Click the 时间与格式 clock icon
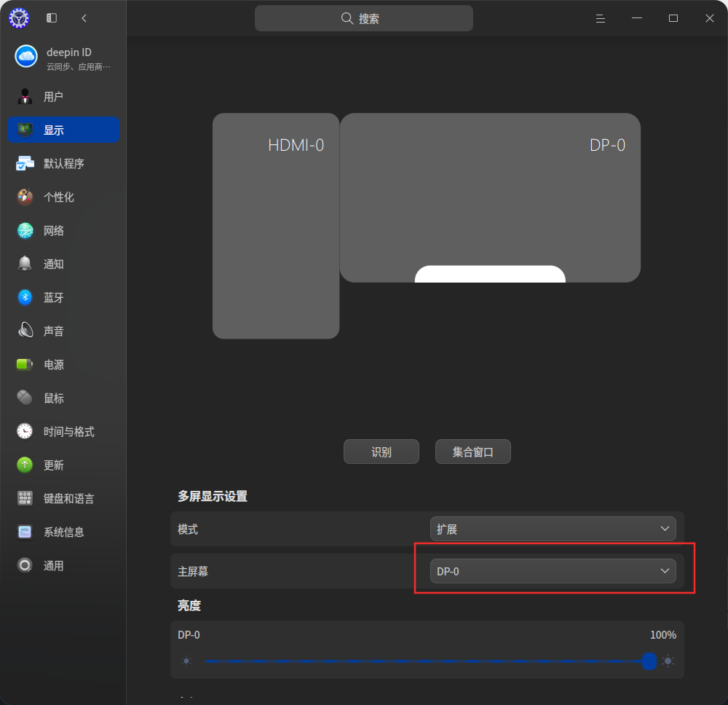This screenshot has height=705, width=728. pos(25,431)
